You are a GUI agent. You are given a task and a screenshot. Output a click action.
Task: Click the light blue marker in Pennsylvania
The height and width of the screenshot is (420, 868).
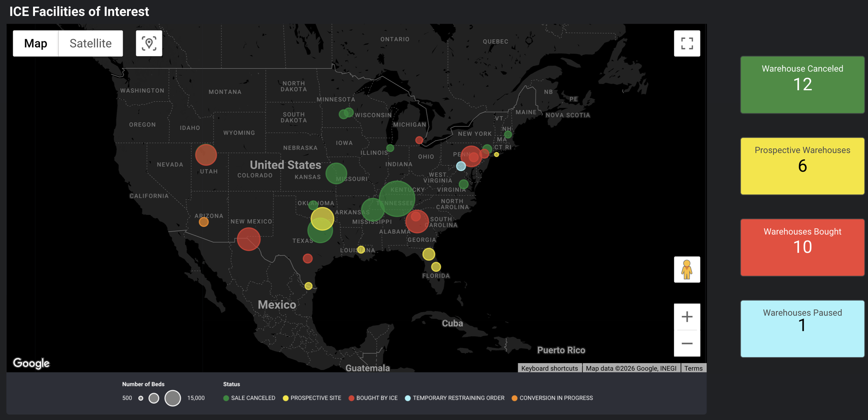pos(461,166)
